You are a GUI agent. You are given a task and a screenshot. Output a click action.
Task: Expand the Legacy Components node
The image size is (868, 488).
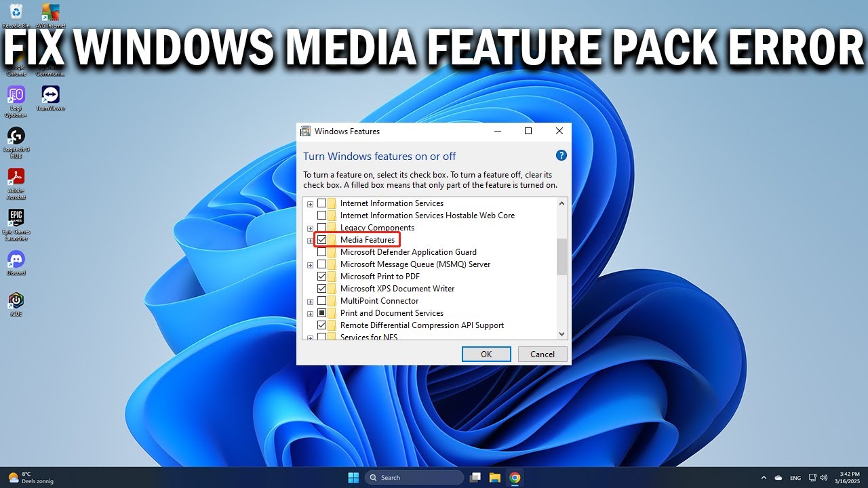click(310, 228)
